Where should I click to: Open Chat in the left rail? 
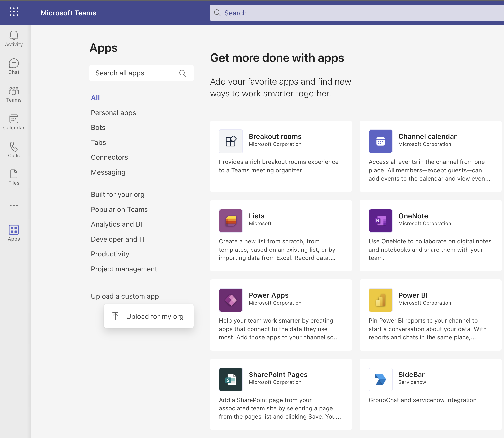click(x=14, y=66)
